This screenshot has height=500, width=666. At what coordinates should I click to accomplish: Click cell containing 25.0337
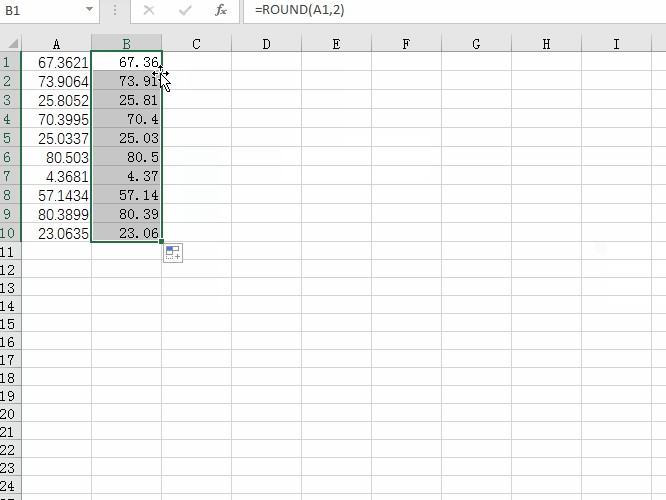56,138
